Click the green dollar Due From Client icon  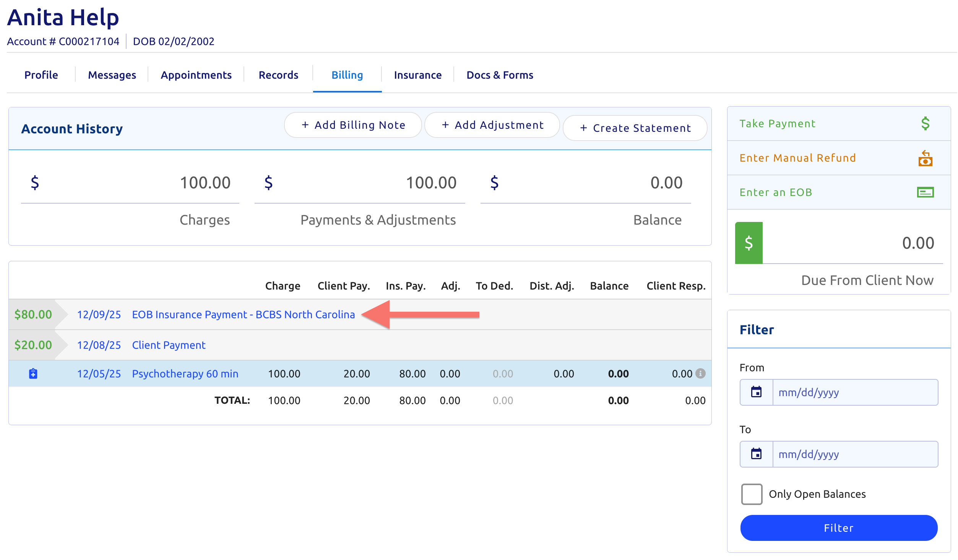pyautogui.click(x=749, y=243)
